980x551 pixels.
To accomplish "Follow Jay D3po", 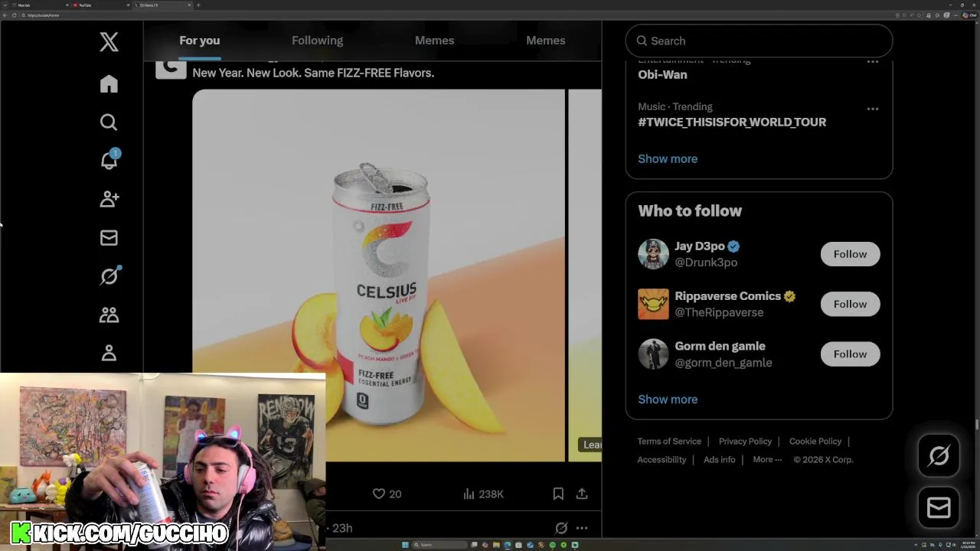I will pos(850,254).
